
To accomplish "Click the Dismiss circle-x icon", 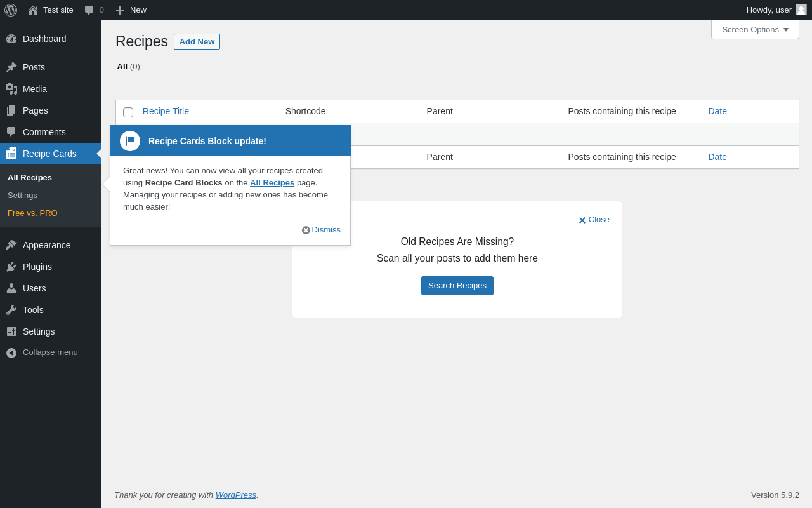I will pos(306,230).
